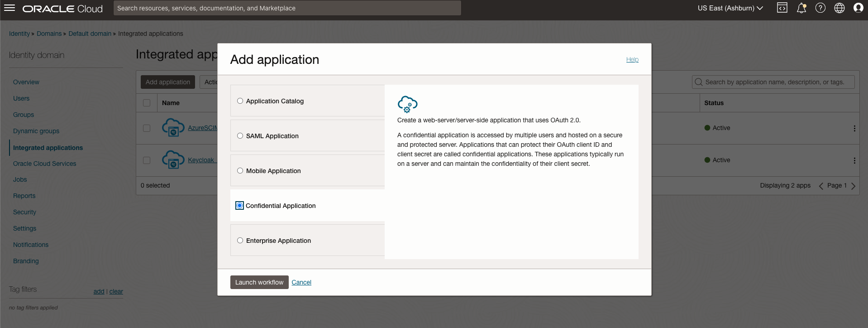Screen dimensions: 868x328
Task: Go to Default domain breadcrumb link
Action: tap(90, 34)
